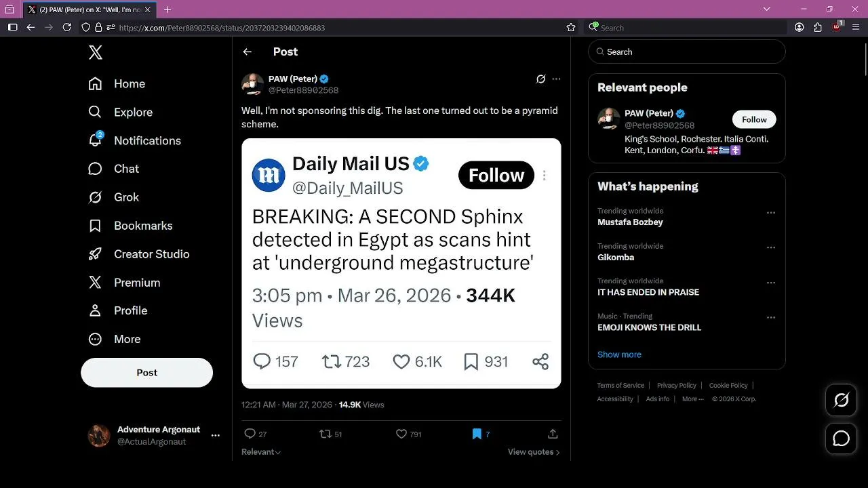Screen dimensions: 868x488
Task: Like the post with 791 likes
Action: 408,434
